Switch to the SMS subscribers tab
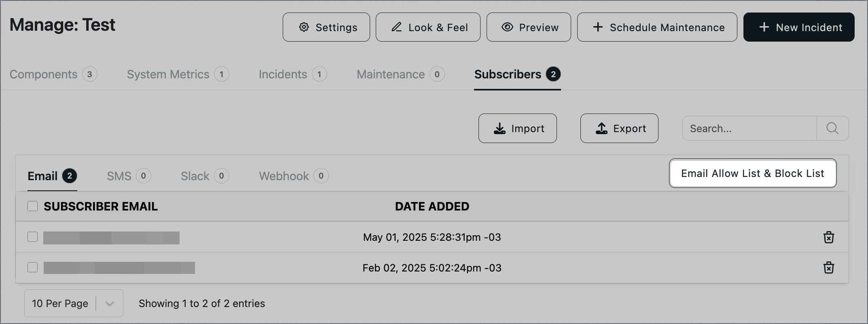 click(x=129, y=176)
